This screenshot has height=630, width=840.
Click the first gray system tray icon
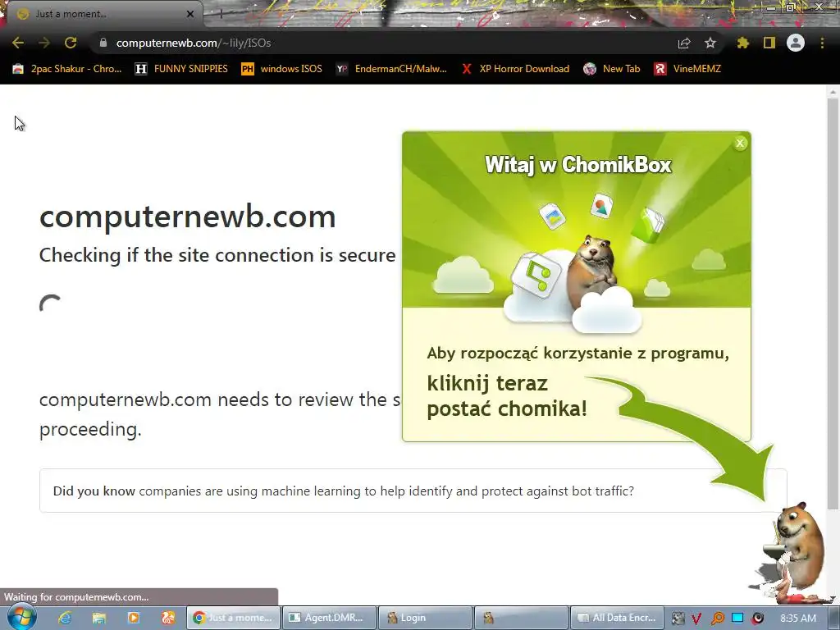click(678, 619)
